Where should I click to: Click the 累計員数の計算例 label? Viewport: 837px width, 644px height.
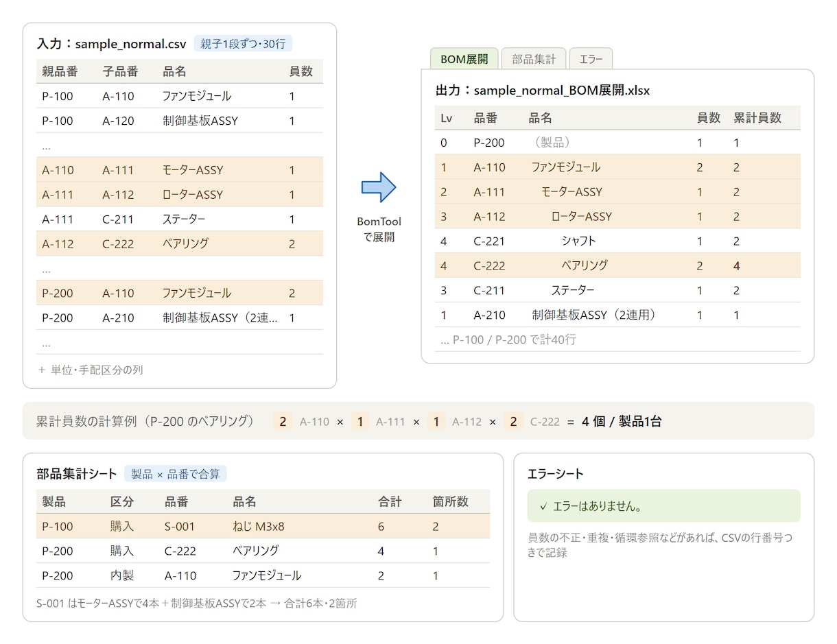(x=145, y=421)
